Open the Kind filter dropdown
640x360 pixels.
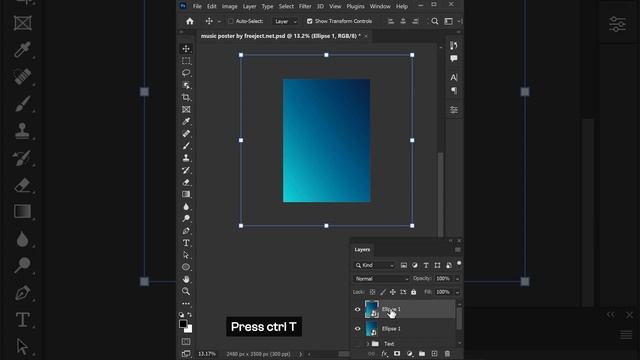[375, 265]
